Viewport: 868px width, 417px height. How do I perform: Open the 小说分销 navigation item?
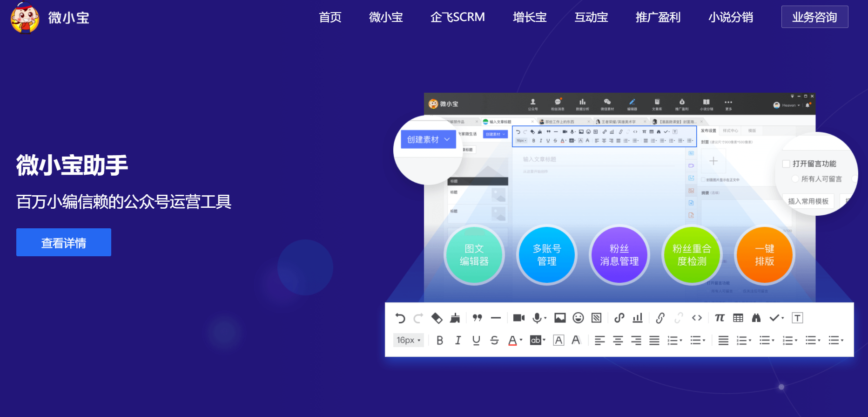[731, 17]
